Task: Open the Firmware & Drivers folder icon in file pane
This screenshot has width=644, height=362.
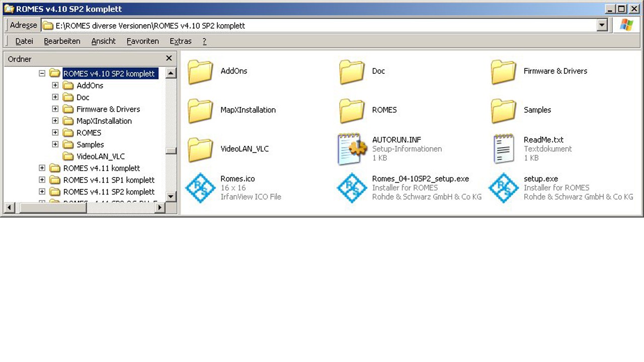Action: (504, 72)
